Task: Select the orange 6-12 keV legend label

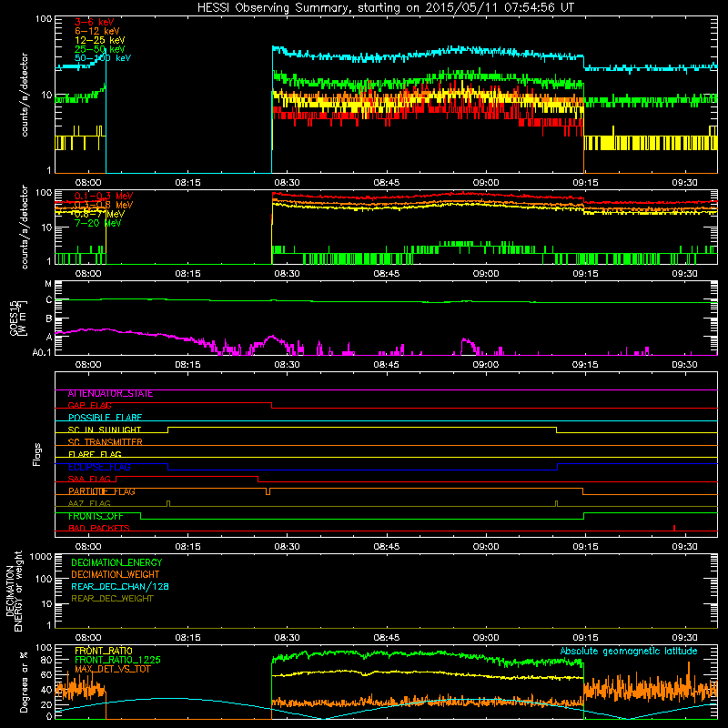Action: [x=97, y=31]
